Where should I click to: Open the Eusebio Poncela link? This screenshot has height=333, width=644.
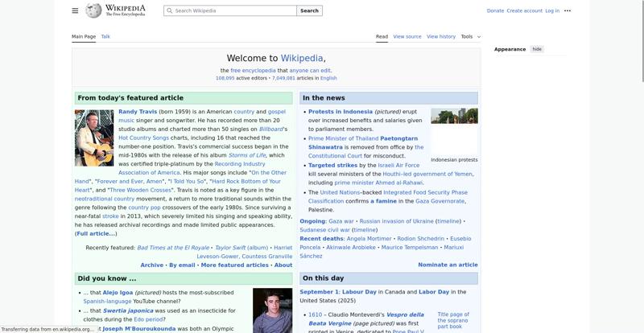point(386,243)
